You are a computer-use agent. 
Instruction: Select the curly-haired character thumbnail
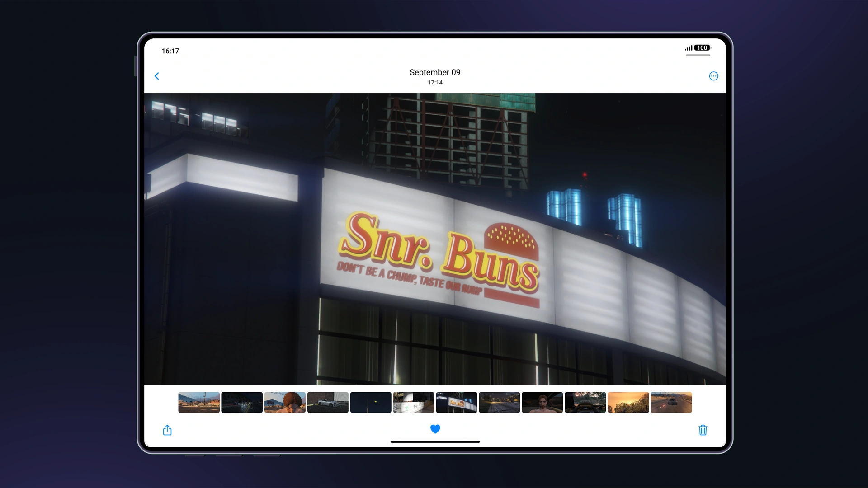[285, 402]
